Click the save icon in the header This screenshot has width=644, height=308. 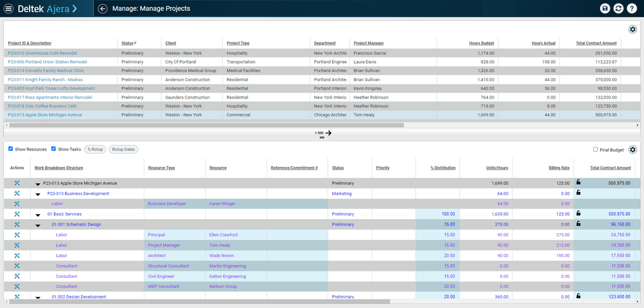(605, 9)
